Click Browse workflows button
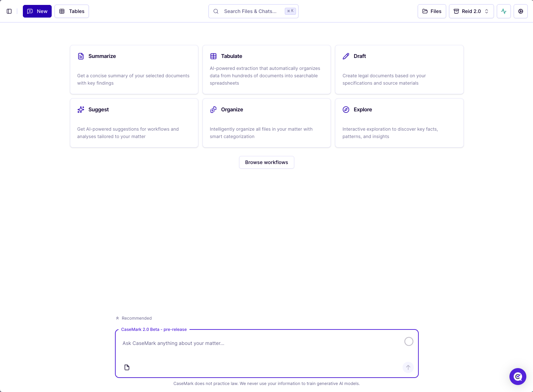The width and height of the screenshot is (533, 392). [266, 162]
